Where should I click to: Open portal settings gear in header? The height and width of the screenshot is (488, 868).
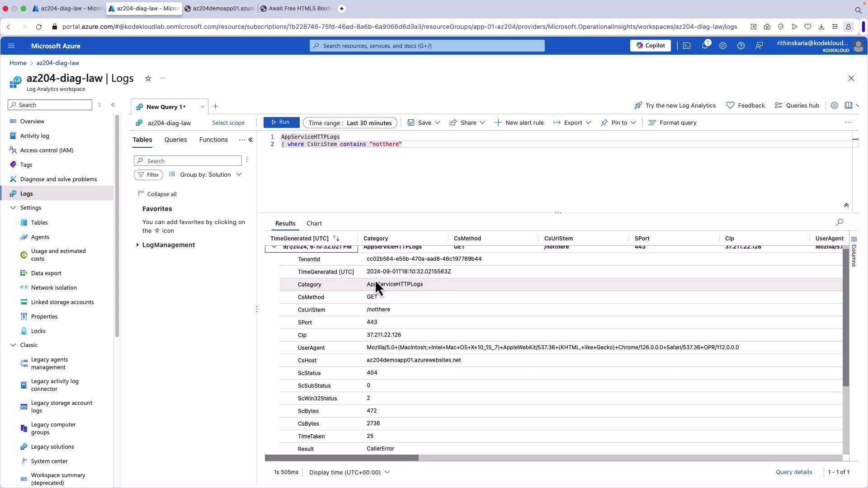click(x=722, y=46)
